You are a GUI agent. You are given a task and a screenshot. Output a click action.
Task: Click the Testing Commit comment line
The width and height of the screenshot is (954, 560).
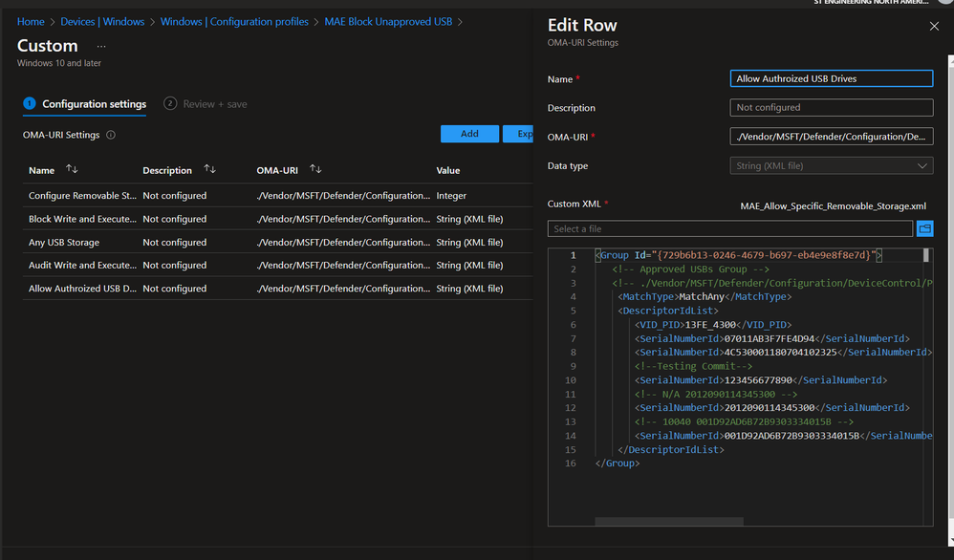click(x=694, y=366)
